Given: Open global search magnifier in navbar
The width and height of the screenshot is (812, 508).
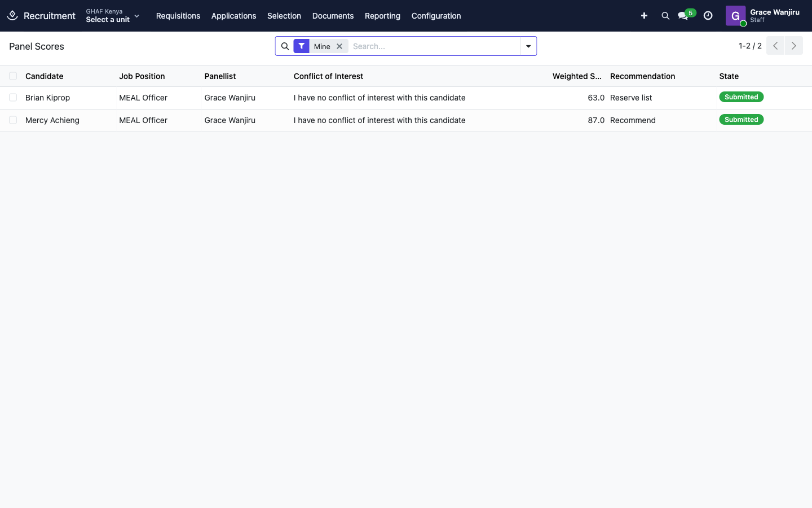Looking at the screenshot, I should click(665, 16).
